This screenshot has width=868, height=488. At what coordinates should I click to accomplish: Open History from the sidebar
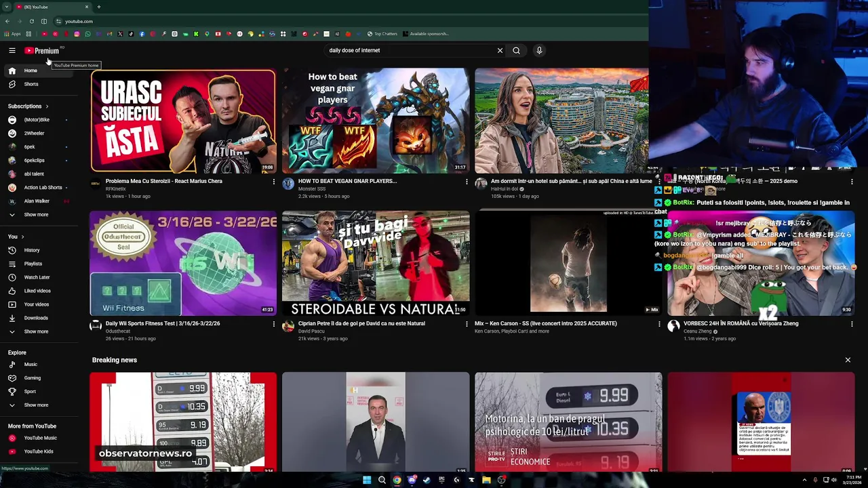tap(40, 250)
